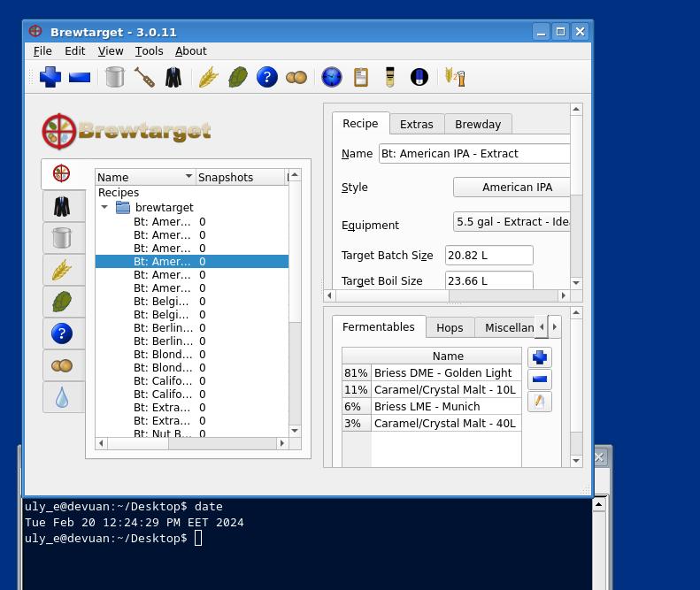This screenshot has width=700, height=590.
Task: Select the suit Styles side tab
Action: (62, 206)
